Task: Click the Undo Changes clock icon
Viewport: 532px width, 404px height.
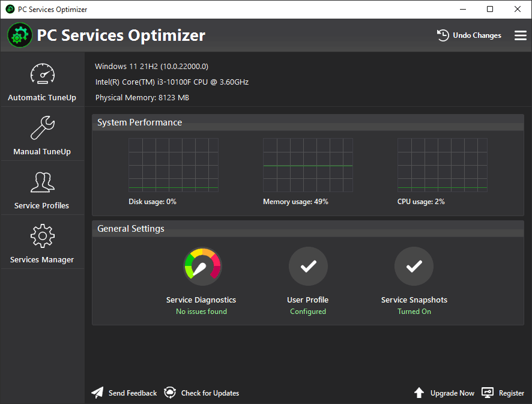Action: tap(443, 35)
